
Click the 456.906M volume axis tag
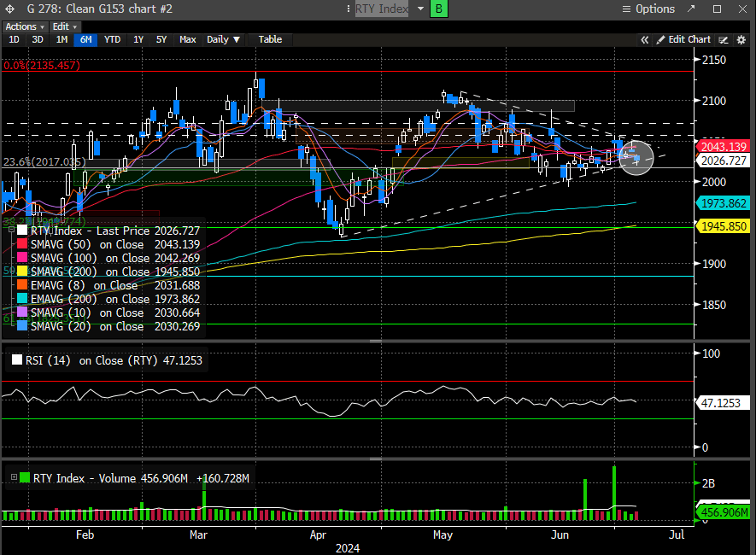pyautogui.click(x=723, y=512)
